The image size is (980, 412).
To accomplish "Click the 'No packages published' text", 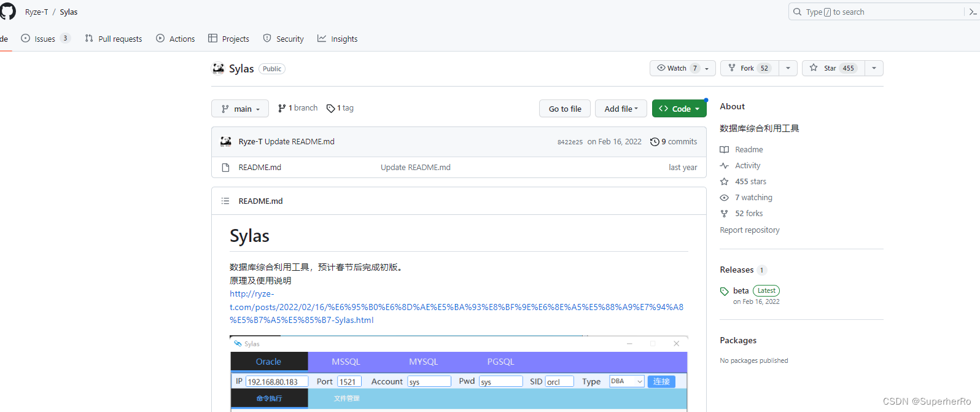I will click(x=754, y=361).
